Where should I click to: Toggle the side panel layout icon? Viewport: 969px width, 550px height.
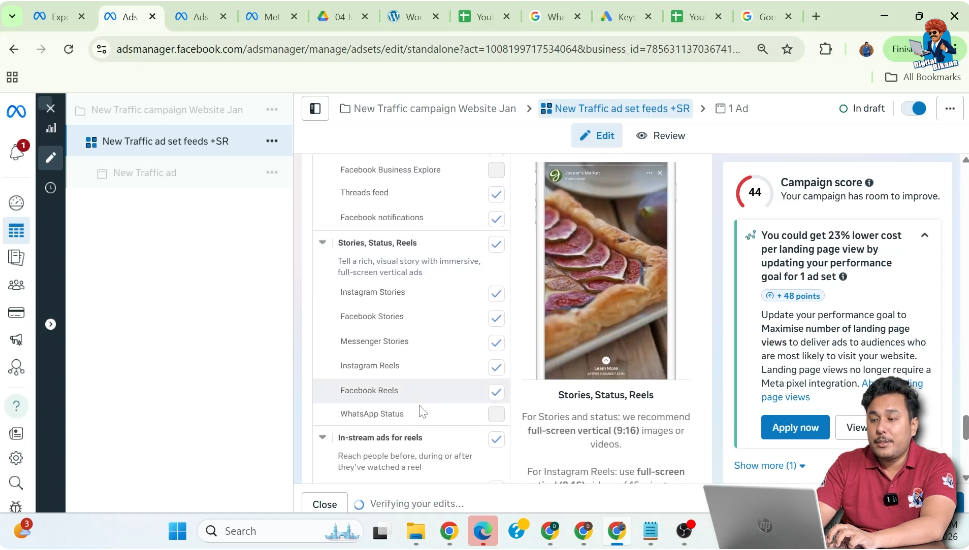[315, 109]
